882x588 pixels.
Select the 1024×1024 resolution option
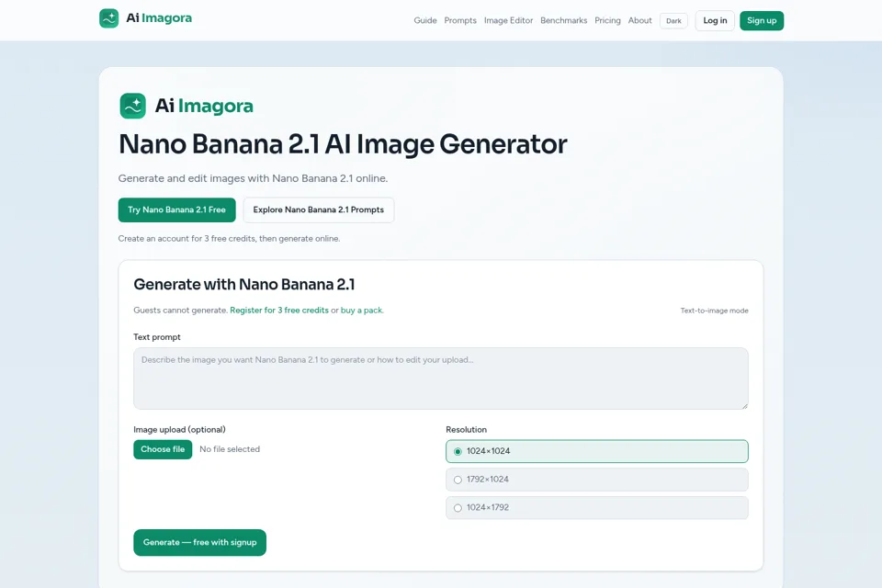click(597, 451)
